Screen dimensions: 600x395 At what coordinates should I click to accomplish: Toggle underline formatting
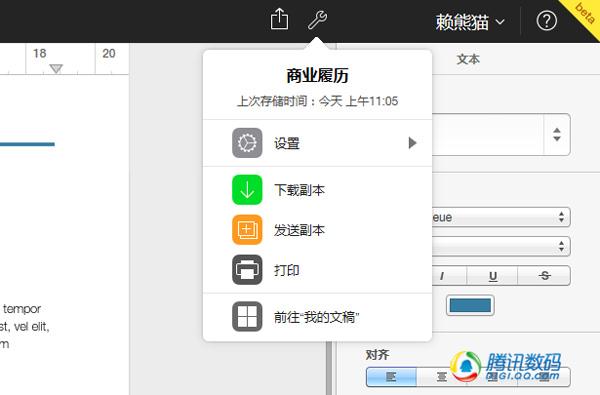(492, 276)
